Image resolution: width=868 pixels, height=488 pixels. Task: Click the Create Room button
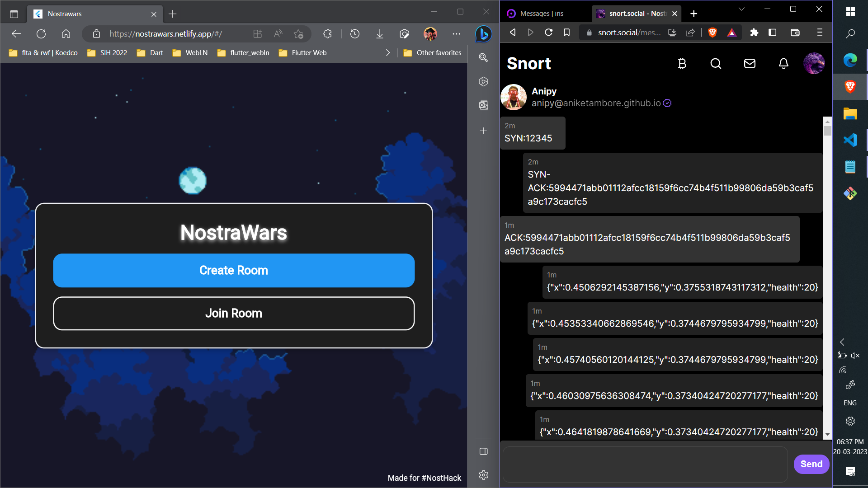(x=234, y=270)
